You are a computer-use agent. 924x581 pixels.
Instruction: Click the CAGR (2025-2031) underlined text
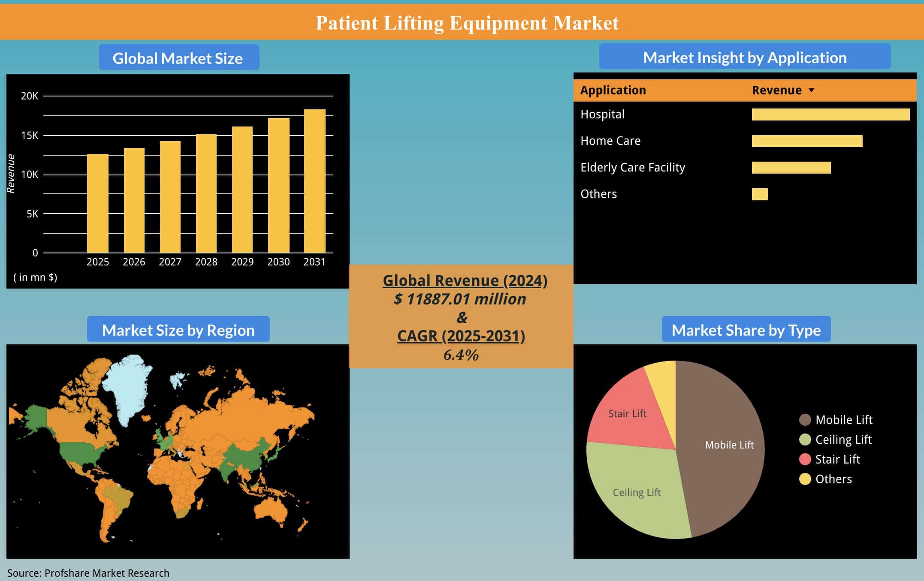coord(461,336)
